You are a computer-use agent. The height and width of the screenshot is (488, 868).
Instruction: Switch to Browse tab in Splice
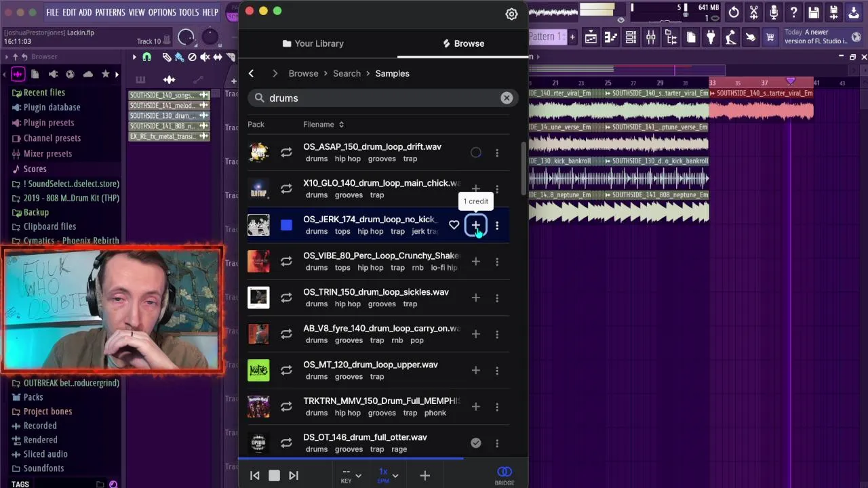click(463, 43)
